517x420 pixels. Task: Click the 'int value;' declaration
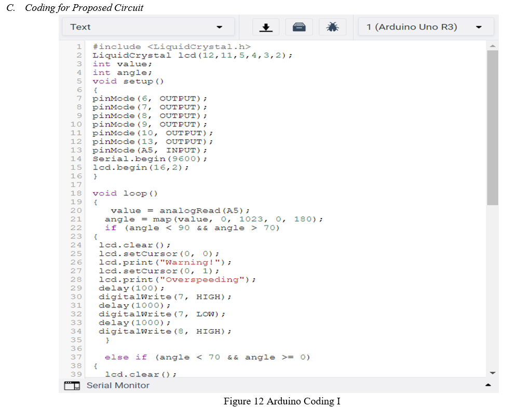point(123,64)
